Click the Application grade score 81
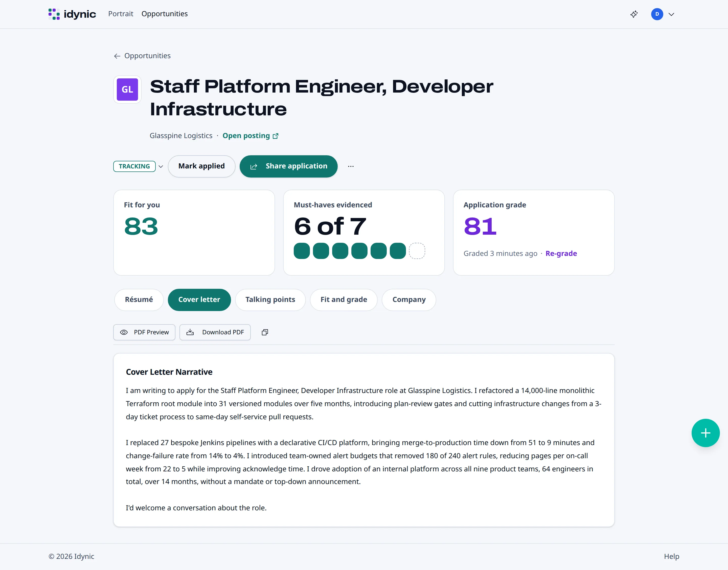This screenshot has height=570, width=728. point(480,226)
